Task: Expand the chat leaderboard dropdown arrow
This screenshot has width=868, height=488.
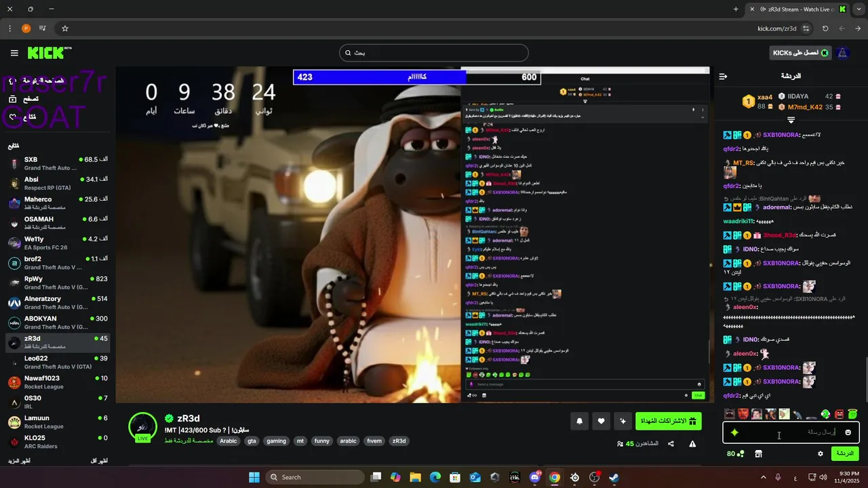Action: (x=791, y=120)
